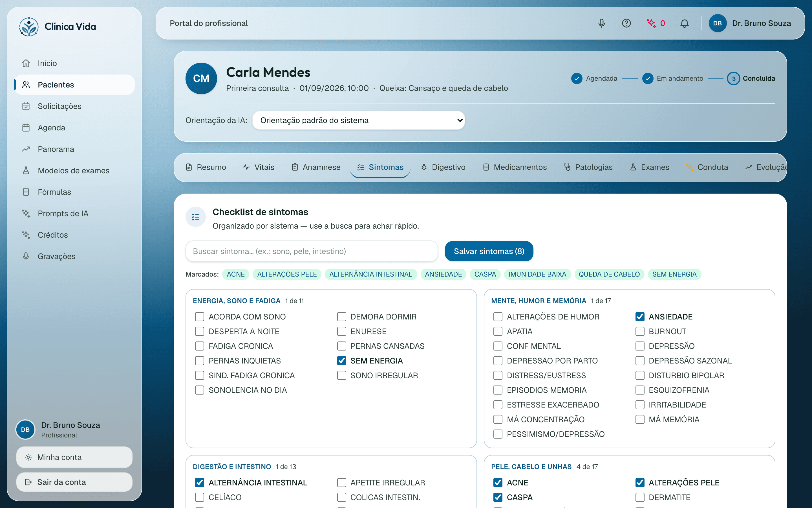Open the Exames tab

tap(649, 167)
